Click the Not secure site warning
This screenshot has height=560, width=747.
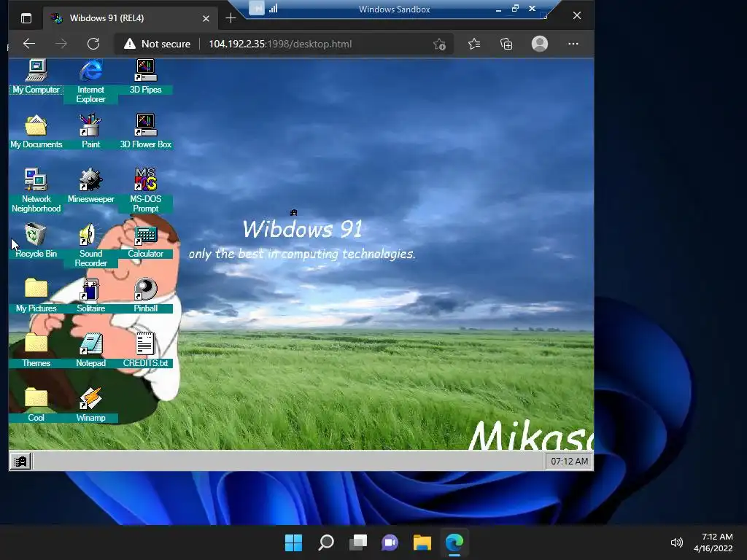click(157, 44)
